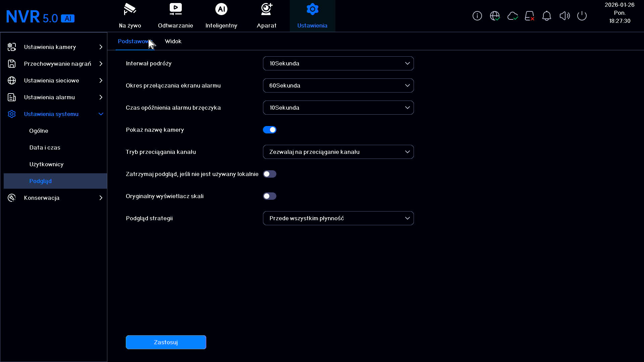
Task: Open Użytkownicy settings entry
Action: [46, 164]
